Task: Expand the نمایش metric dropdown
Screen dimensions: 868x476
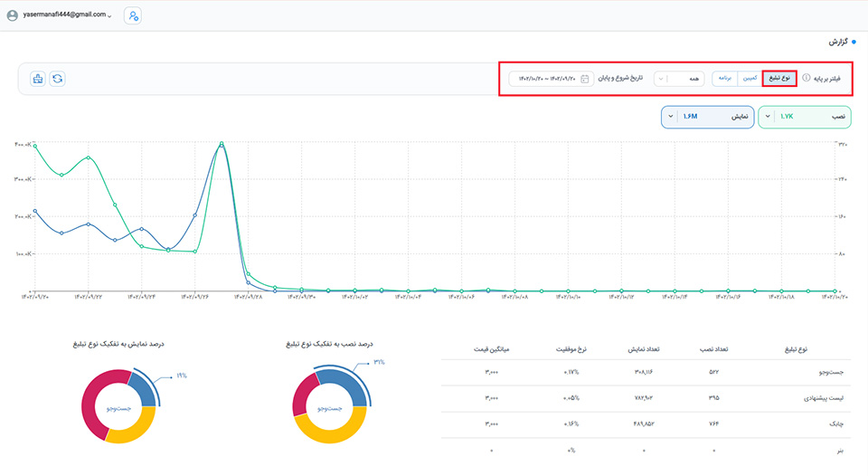Action: (x=670, y=116)
